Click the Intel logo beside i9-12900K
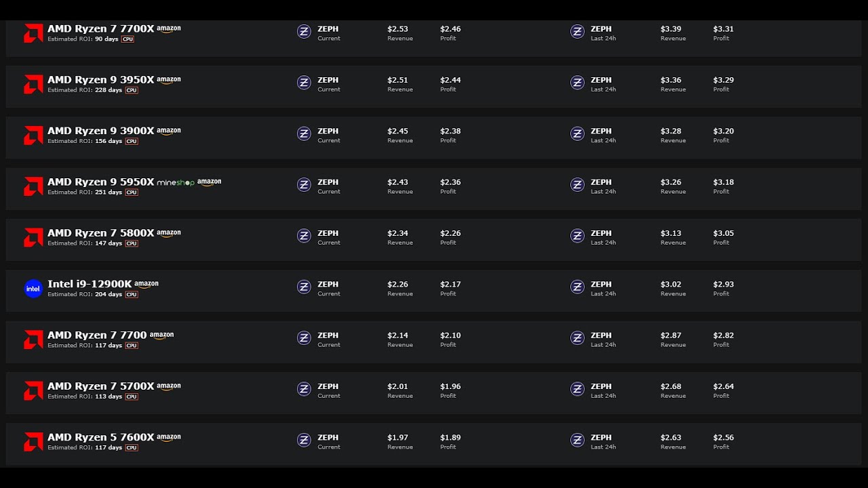This screenshot has width=868, height=488. pos(33,289)
